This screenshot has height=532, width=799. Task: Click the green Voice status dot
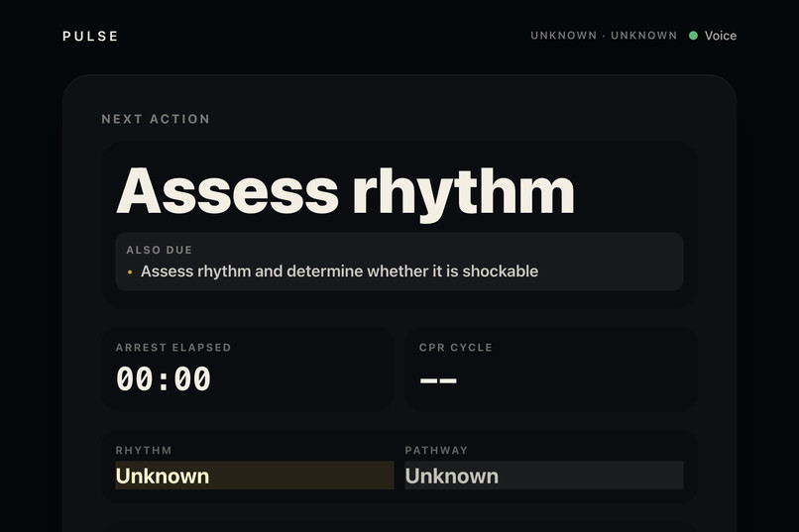(x=693, y=36)
